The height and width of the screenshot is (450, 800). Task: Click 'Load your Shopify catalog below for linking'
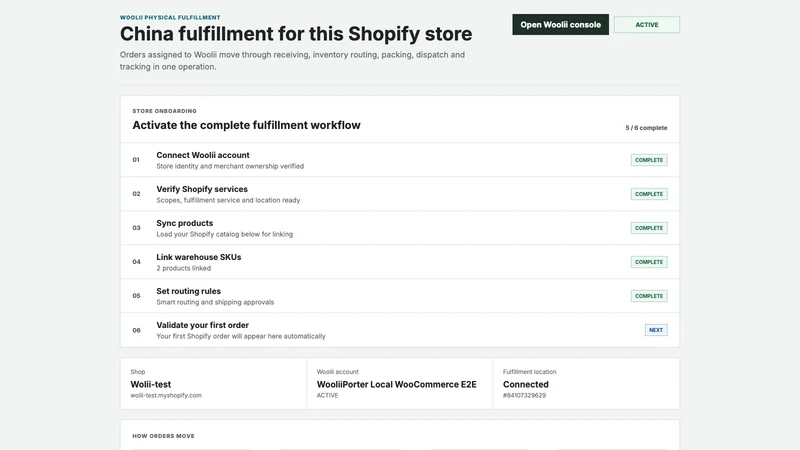[x=224, y=234]
